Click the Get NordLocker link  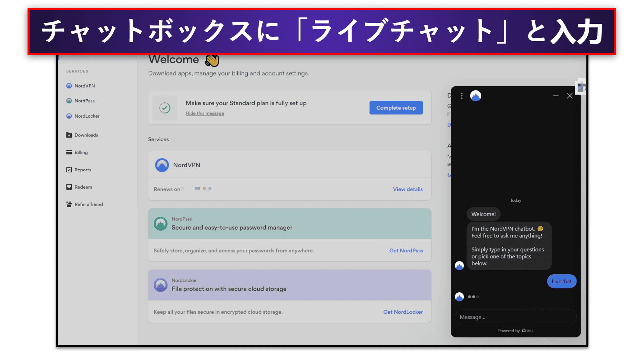tap(403, 312)
